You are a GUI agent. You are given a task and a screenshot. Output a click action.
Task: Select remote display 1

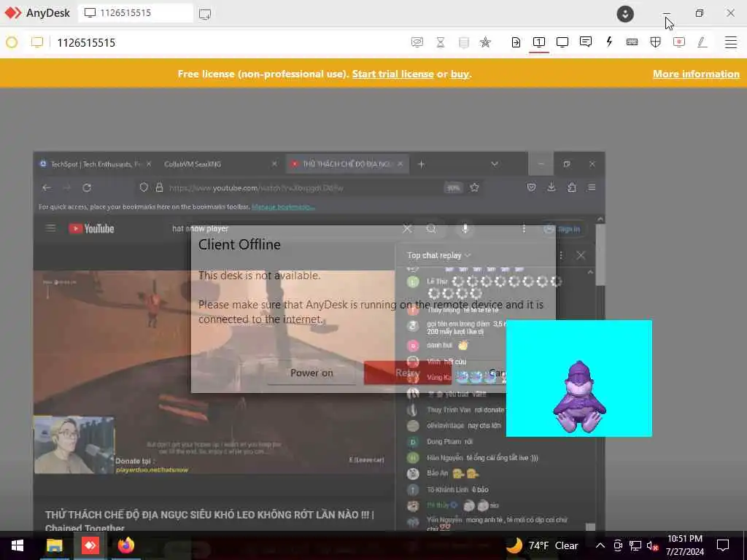pyautogui.click(x=539, y=42)
